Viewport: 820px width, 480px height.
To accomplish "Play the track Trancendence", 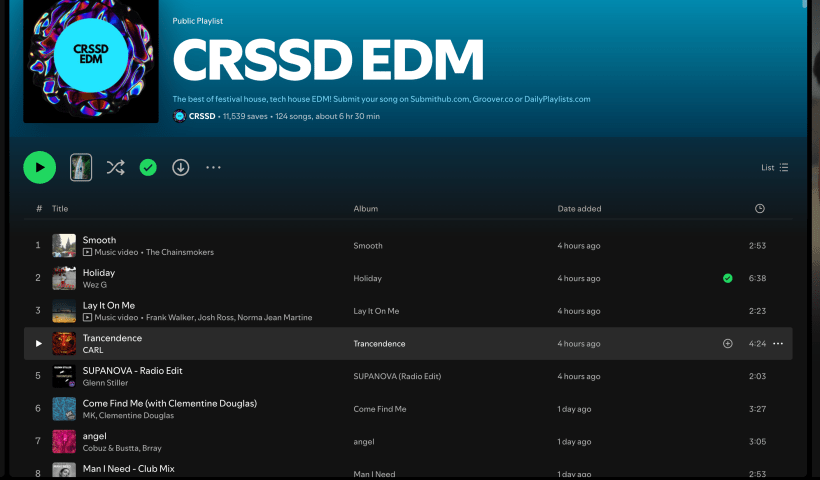I will pos(39,343).
